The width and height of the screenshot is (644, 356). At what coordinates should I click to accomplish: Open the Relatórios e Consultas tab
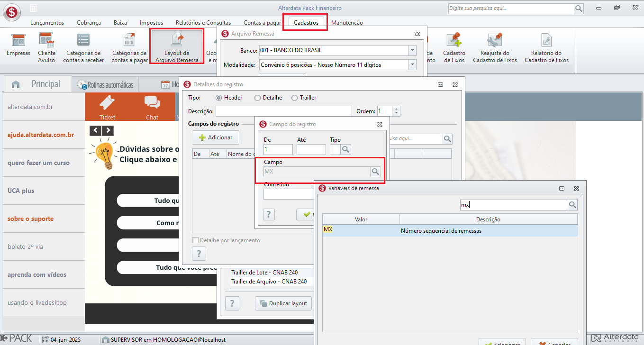(203, 23)
